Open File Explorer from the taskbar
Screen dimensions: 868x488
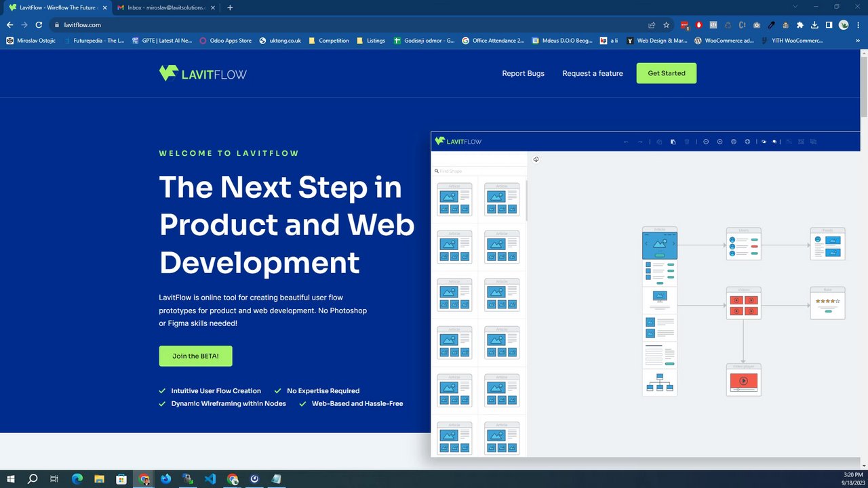pos(99,479)
